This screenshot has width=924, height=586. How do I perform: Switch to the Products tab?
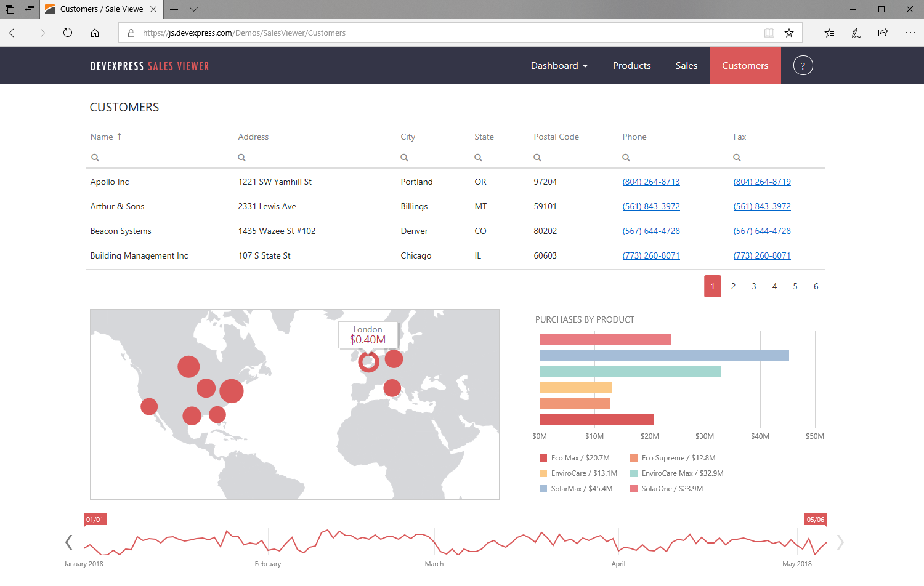pyautogui.click(x=631, y=66)
